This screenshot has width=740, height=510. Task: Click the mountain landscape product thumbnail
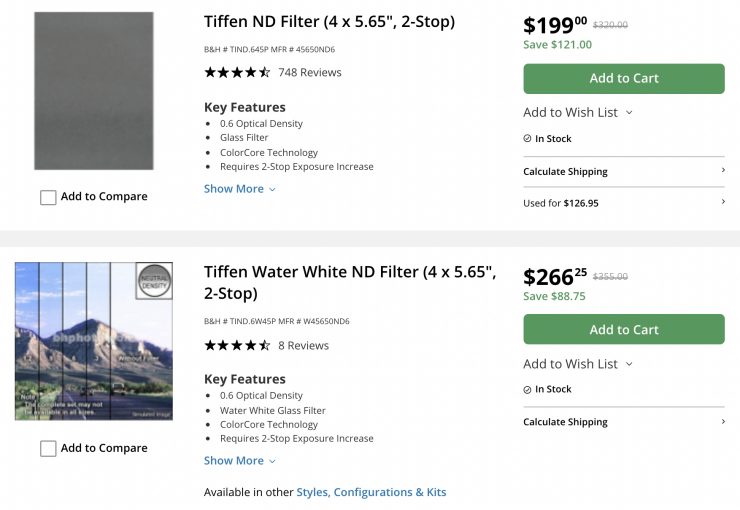tap(94, 341)
